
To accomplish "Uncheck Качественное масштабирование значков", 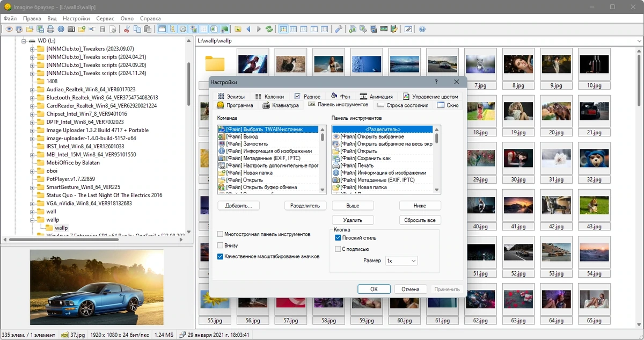I will (221, 257).
